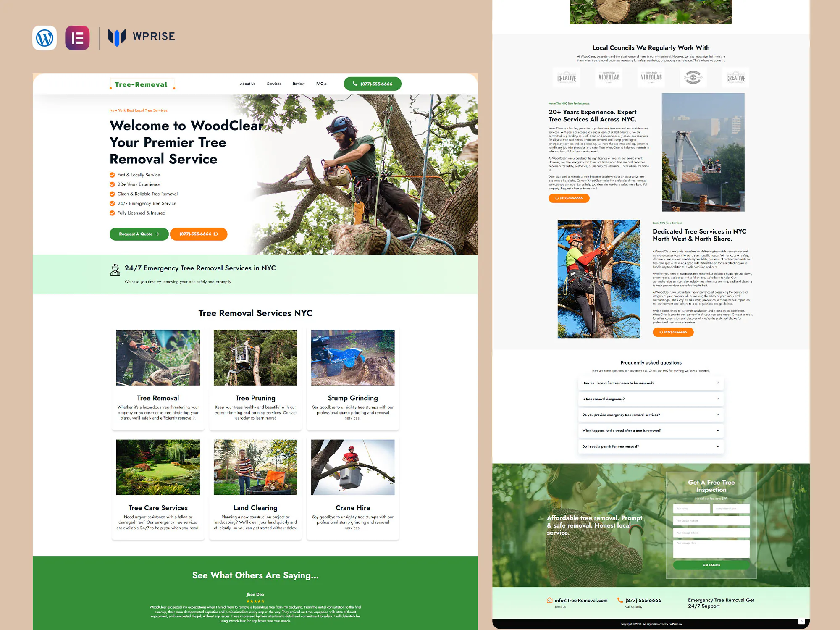
Task: Click the Request A Quote button
Action: coord(139,234)
